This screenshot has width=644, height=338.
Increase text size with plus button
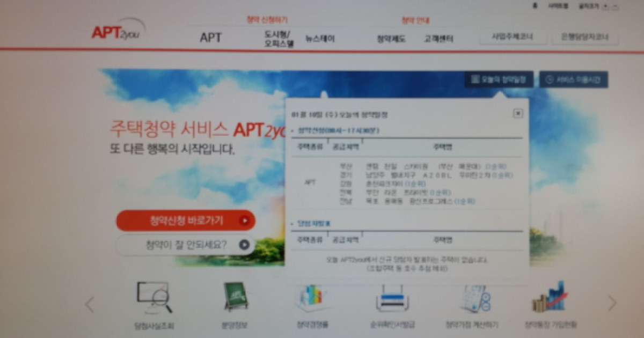[x=605, y=6]
